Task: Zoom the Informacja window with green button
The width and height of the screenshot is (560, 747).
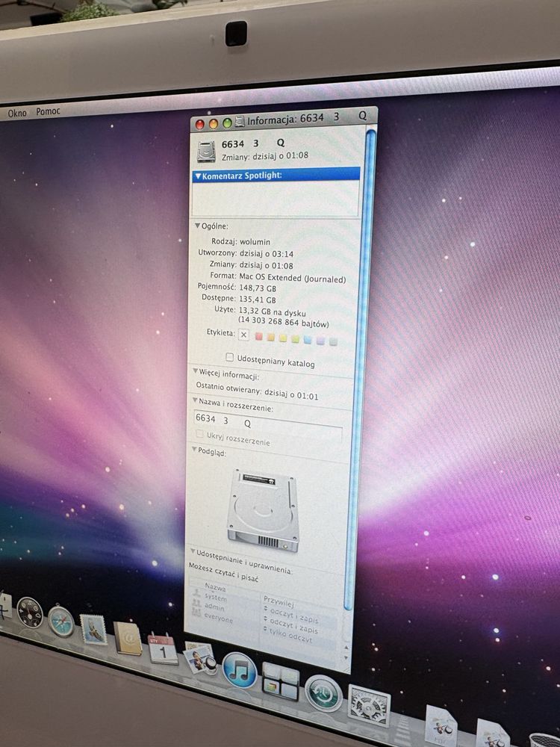Action: [x=227, y=123]
